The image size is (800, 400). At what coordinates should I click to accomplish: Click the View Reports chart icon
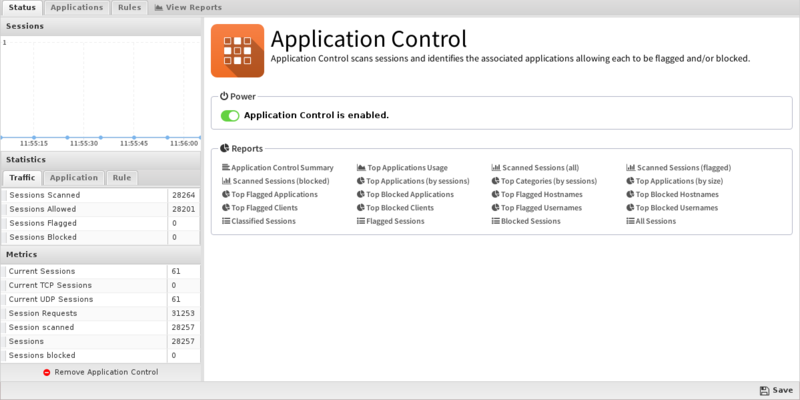click(x=158, y=8)
